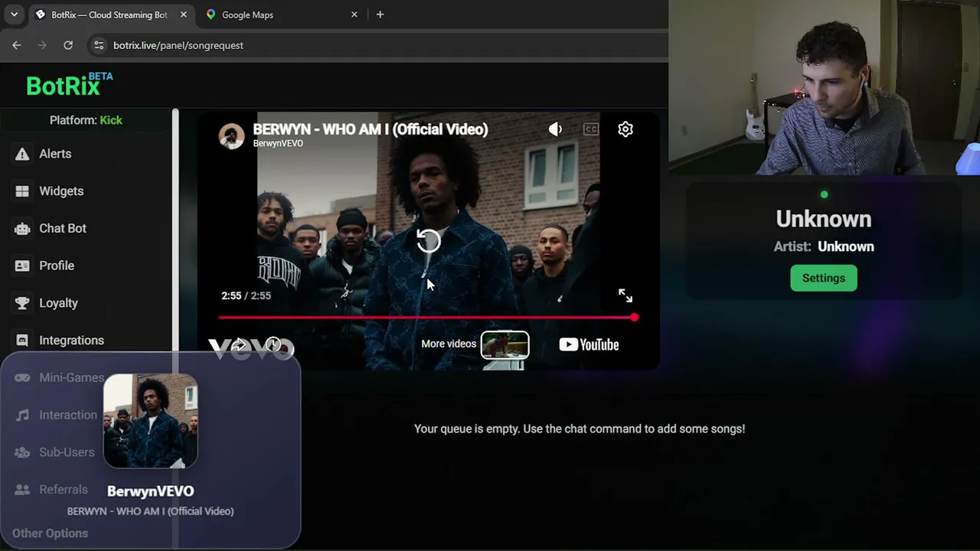Image resolution: width=980 pixels, height=551 pixels.
Task: Select the BotRix Cloud Streaming Bot tab
Action: pyautogui.click(x=111, y=15)
